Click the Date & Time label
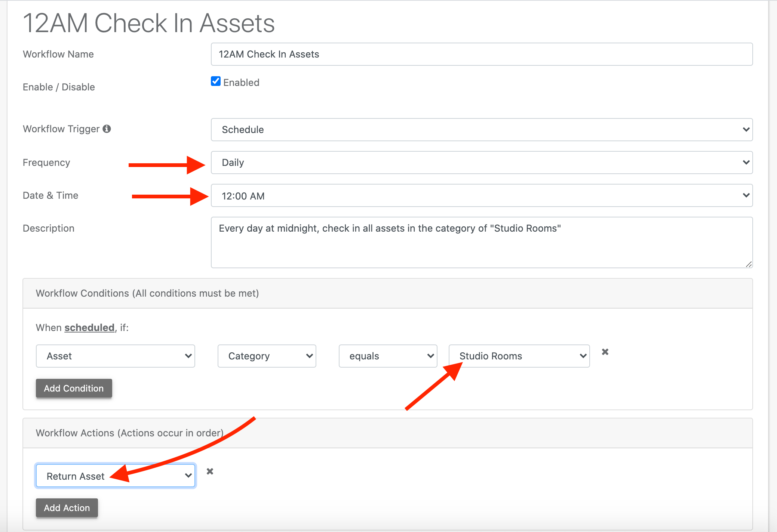The image size is (777, 532). point(50,195)
